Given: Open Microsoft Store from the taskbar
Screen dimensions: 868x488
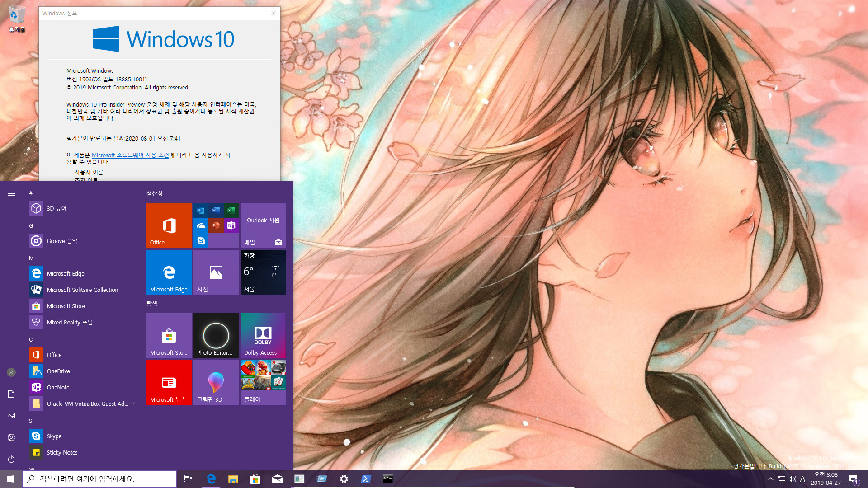Looking at the screenshot, I should [255, 479].
